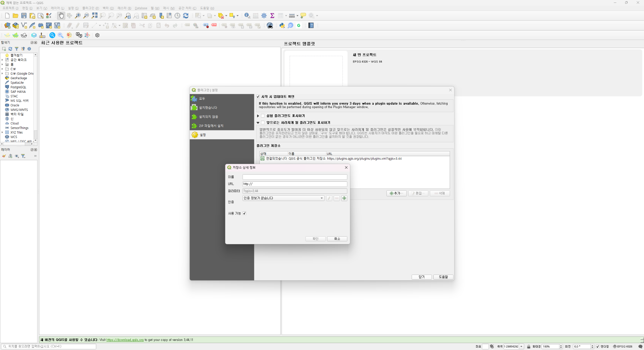Click the vertical scrollbar of the Browser panel

36,97
